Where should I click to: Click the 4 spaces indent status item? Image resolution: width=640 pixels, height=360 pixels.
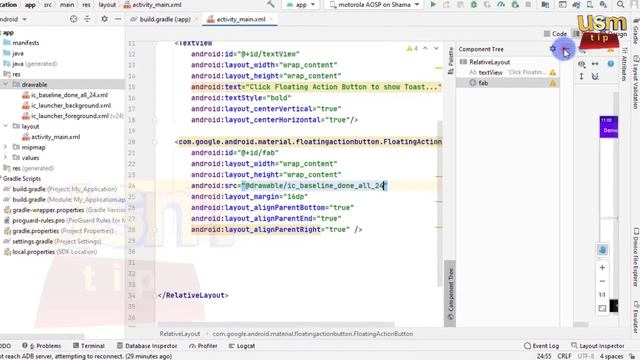pos(611,356)
